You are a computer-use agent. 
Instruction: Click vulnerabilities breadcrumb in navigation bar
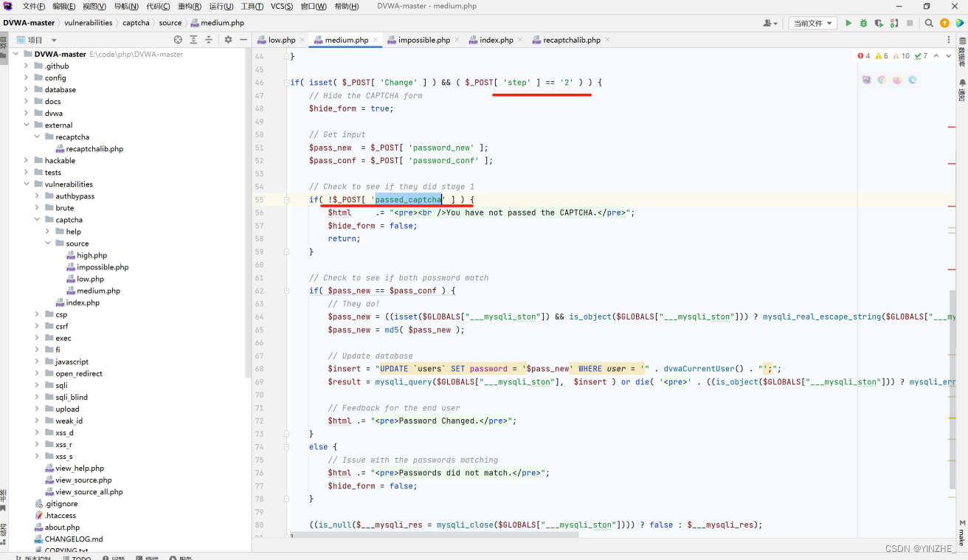pos(89,23)
